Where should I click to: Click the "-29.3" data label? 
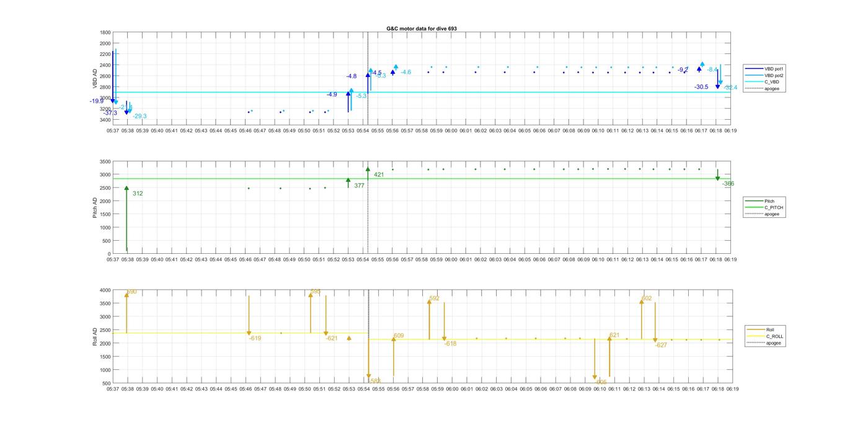[x=139, y=116]
